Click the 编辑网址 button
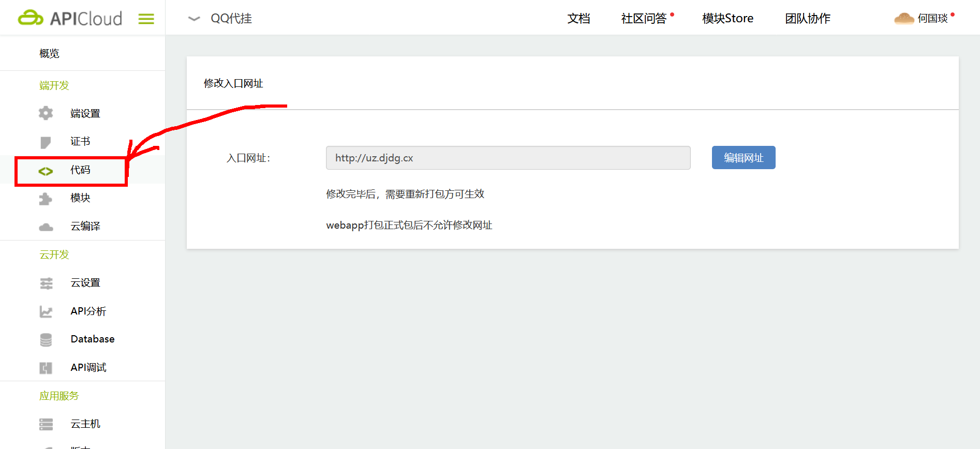Viewport: 980px width, 449px height. pos(743,158)
